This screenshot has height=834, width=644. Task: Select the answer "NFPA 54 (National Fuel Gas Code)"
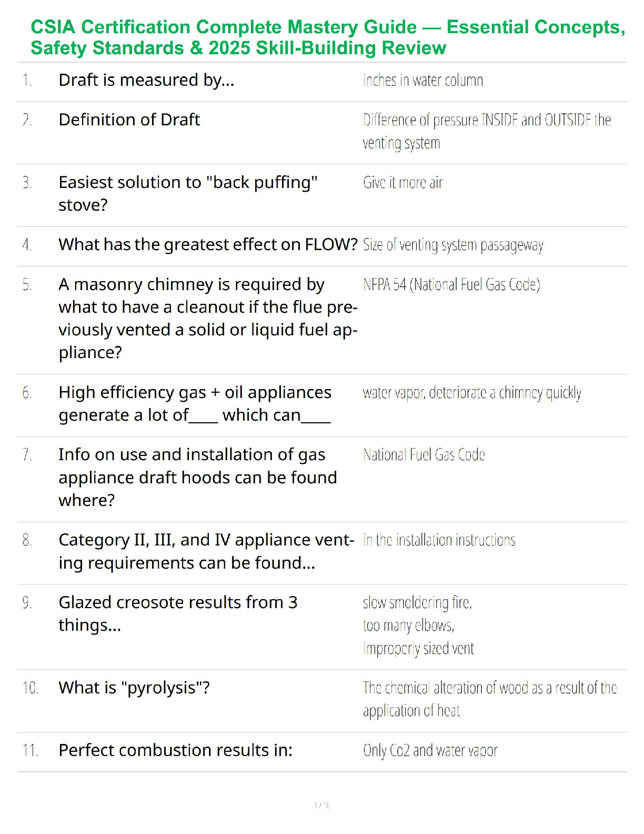click(x=451, y=285)
